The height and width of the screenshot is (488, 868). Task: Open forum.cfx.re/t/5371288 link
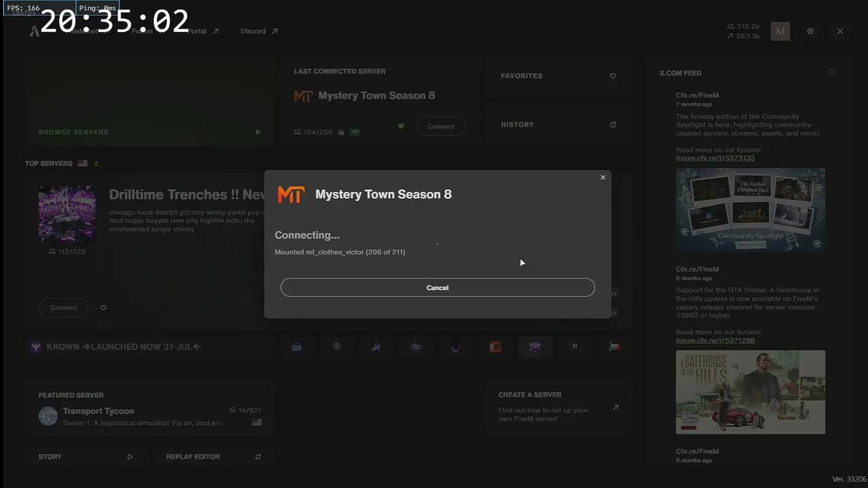[715, 340]
